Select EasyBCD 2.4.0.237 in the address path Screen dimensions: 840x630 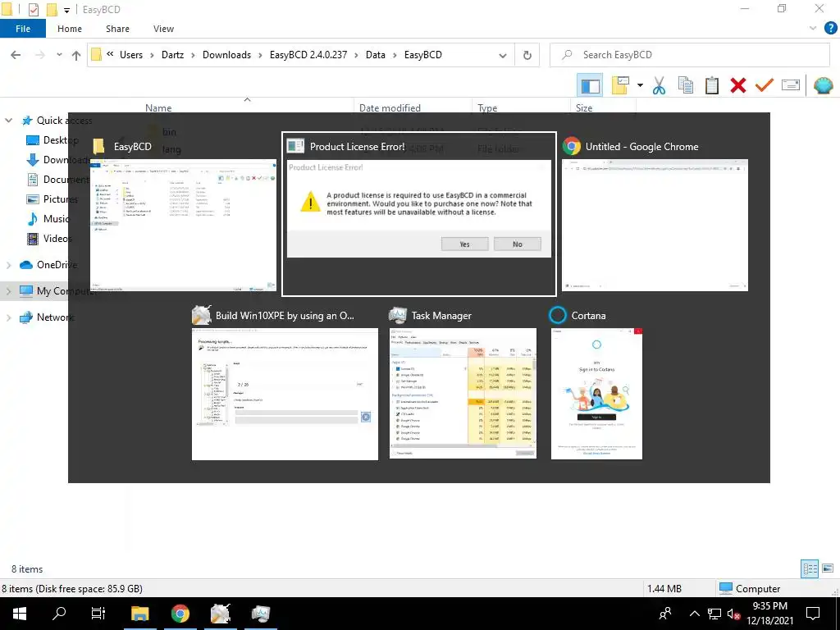(308, 55)
